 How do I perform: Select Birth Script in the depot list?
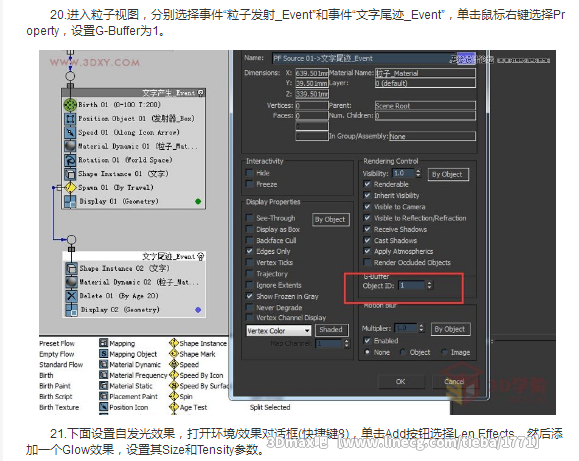point(56,396)
